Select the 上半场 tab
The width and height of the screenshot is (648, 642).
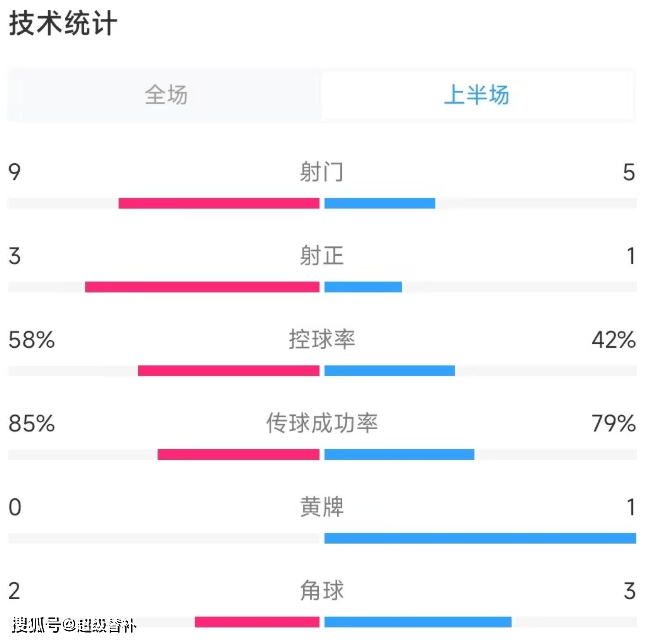[477, 95]
